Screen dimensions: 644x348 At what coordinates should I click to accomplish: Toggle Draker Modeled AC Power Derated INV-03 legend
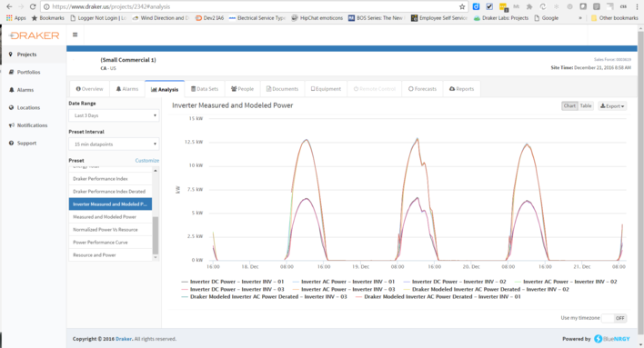(264, 297)
